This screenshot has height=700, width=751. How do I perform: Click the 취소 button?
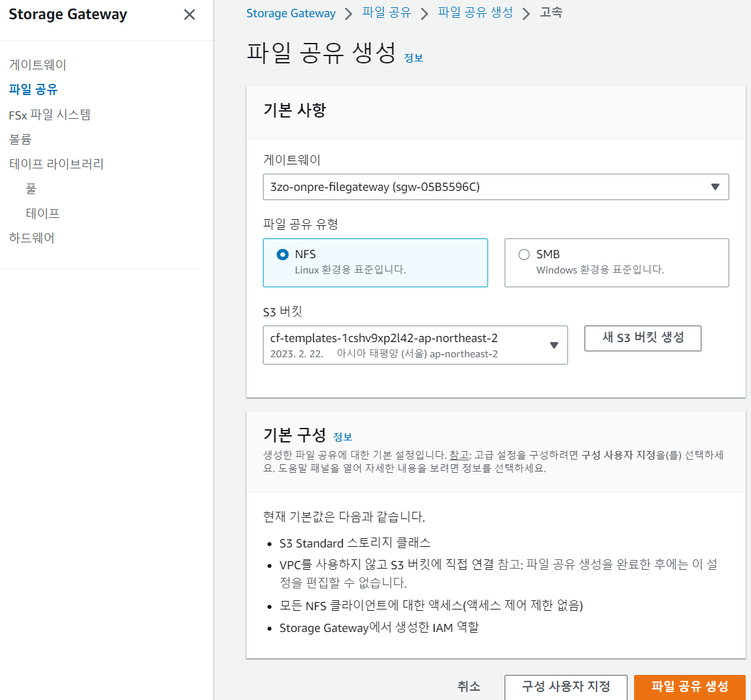[468, 687]
